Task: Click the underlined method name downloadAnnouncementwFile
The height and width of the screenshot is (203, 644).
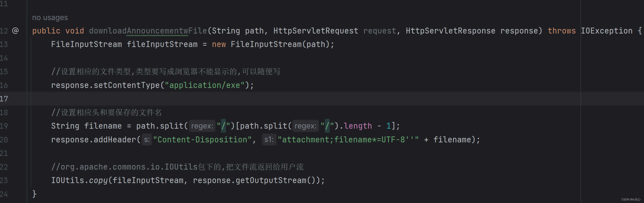Action: point(147,30)
